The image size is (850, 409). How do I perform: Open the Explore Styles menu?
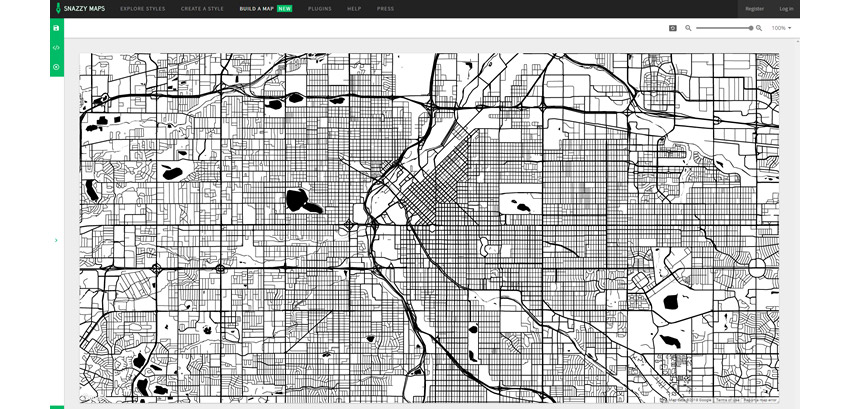tap(143, 8)
